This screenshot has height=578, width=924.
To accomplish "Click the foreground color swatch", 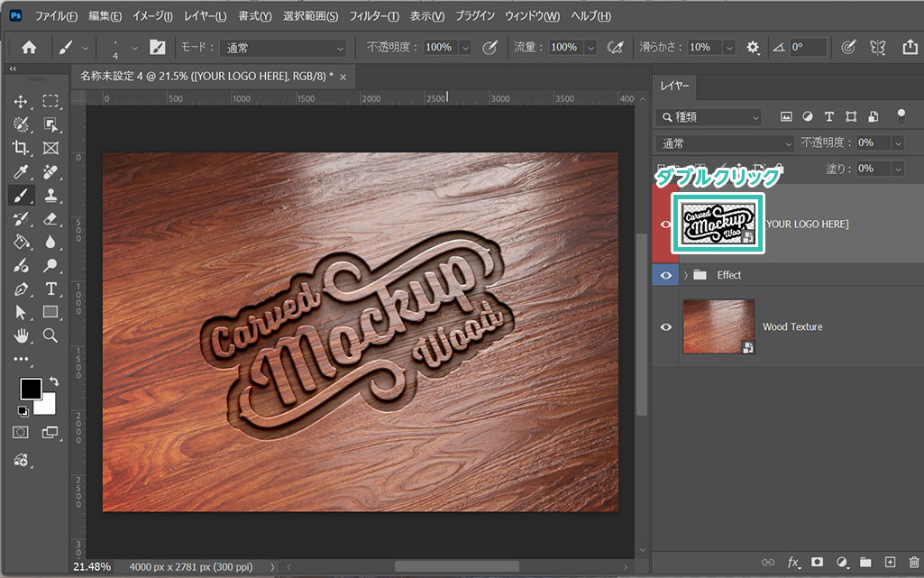I will click(30, 389).
